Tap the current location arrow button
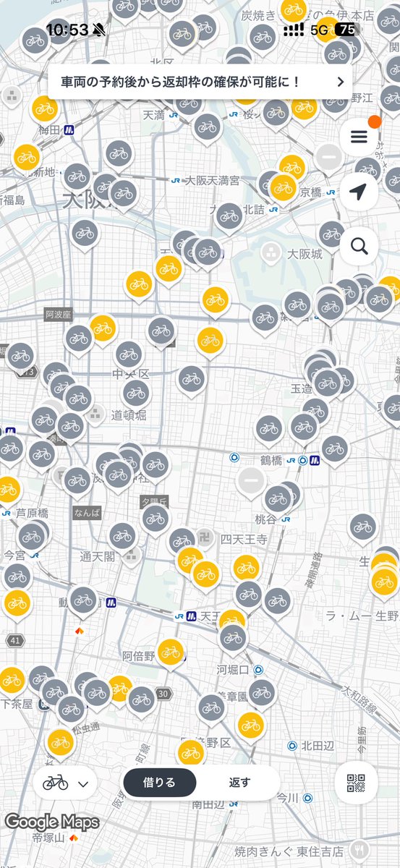The image size is (400, 868). (x=359, y=192)
